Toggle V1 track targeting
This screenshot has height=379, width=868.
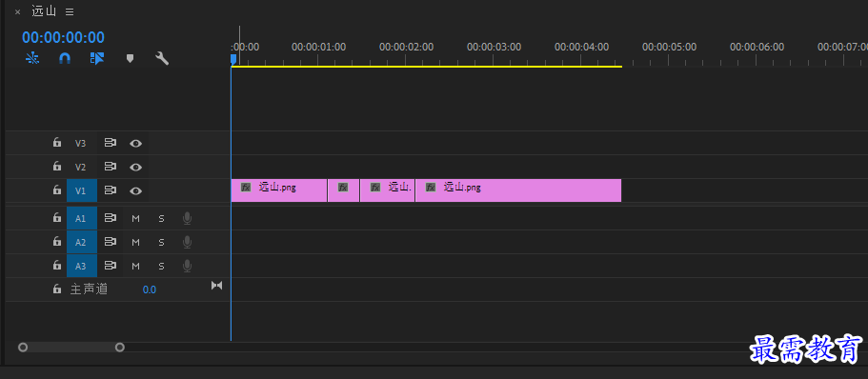tap(81, 190)
